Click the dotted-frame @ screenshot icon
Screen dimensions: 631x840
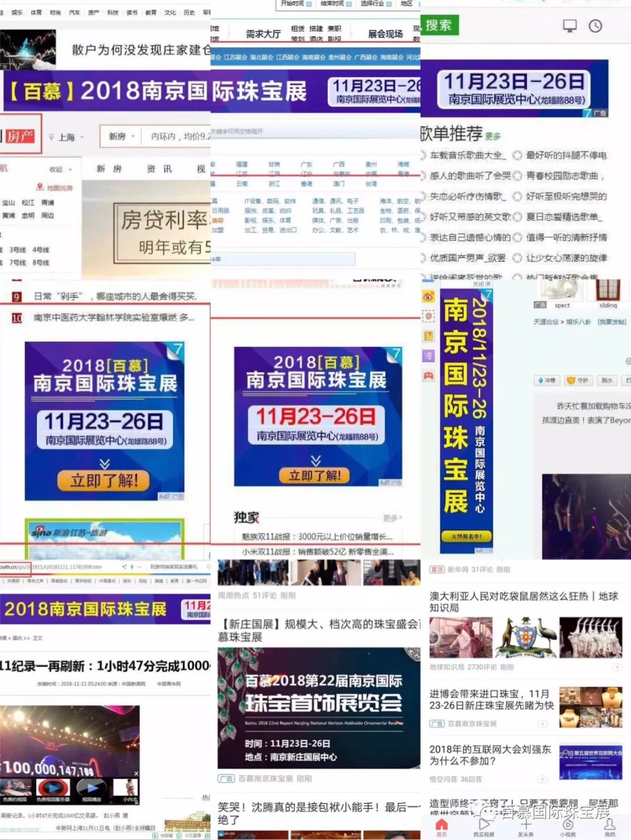[x=429, y=316]
